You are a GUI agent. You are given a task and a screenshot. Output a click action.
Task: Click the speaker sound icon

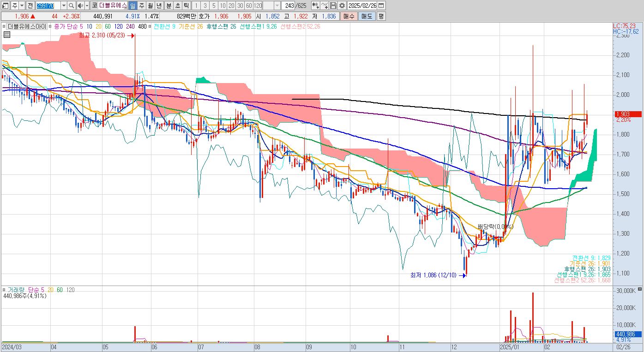click(80, 6)
